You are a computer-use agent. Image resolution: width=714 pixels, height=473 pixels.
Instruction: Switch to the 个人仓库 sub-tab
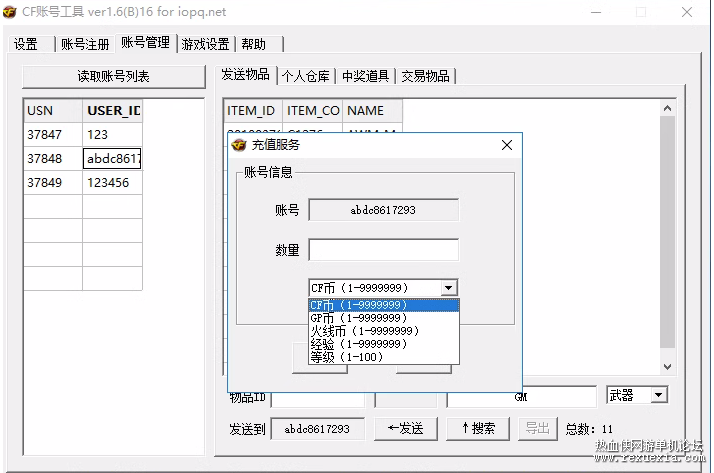coord(306,76)
